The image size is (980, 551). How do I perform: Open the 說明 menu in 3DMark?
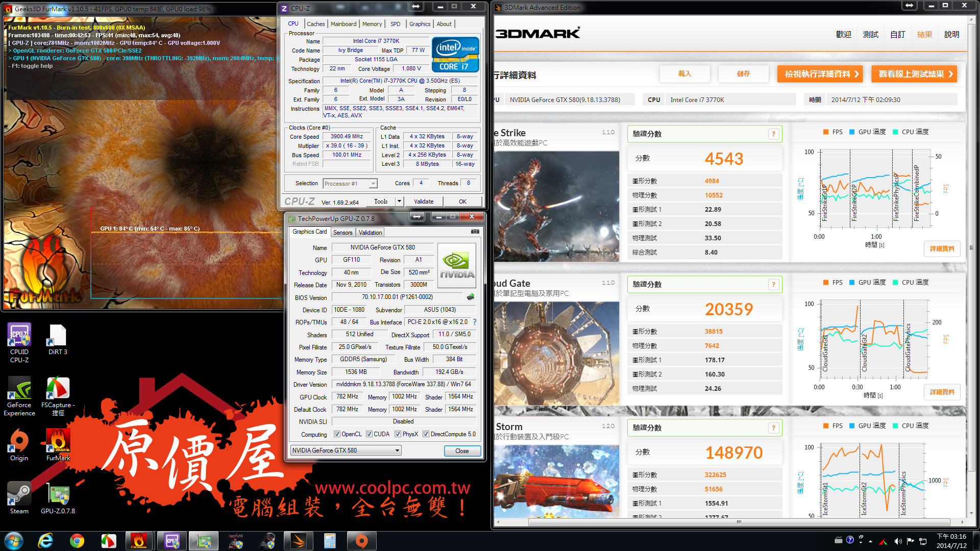pyautogui.click(x=952, y=35)
